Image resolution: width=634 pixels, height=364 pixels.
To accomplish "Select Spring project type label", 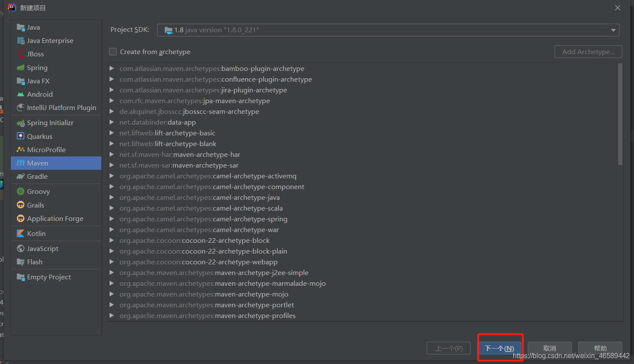I will (x=37, y=68).
